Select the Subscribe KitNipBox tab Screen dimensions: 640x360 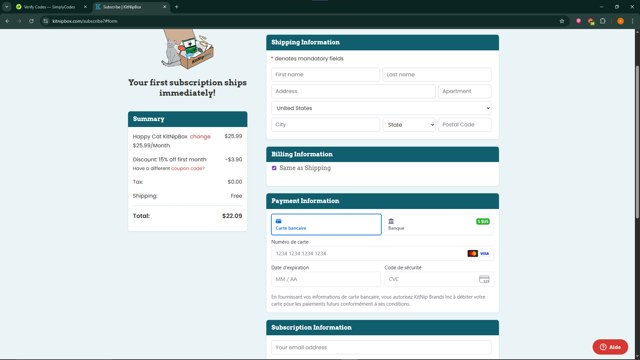tap(131, 7)
